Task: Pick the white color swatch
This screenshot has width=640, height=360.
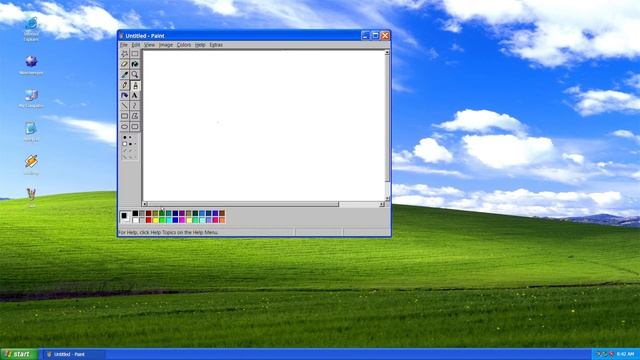Action: [x=135, y=220]
